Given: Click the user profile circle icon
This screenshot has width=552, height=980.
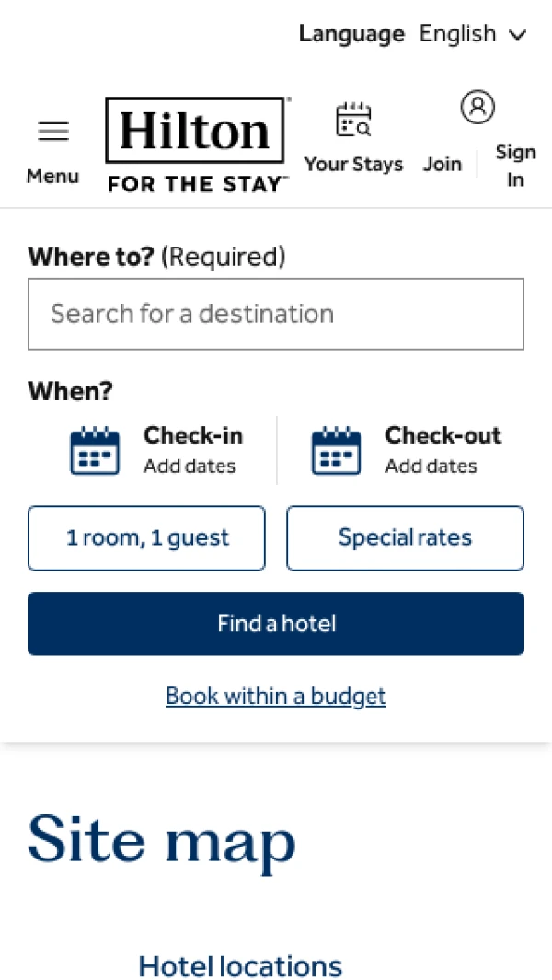Looking at the screenshot, I should 477,108.
